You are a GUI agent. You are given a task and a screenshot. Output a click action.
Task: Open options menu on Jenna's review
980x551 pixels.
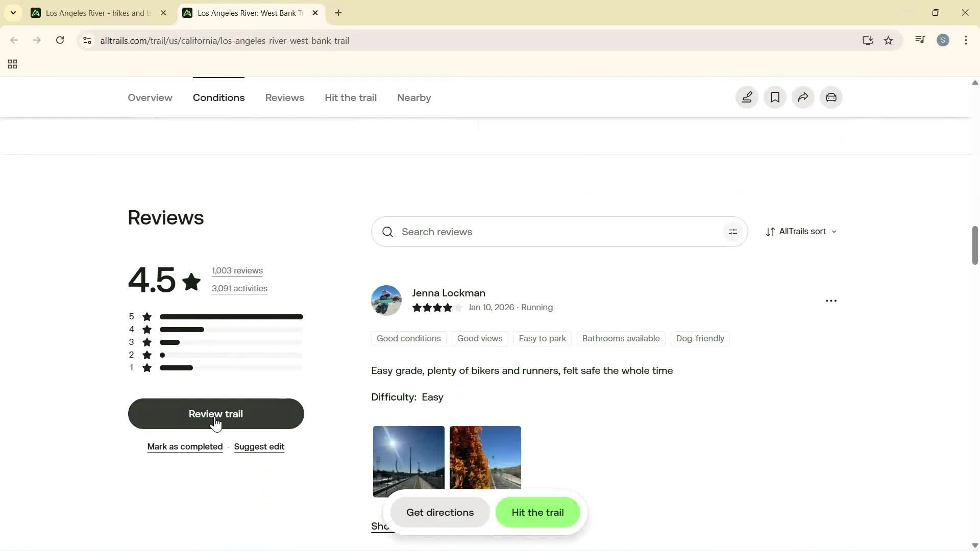coord(830,300)
